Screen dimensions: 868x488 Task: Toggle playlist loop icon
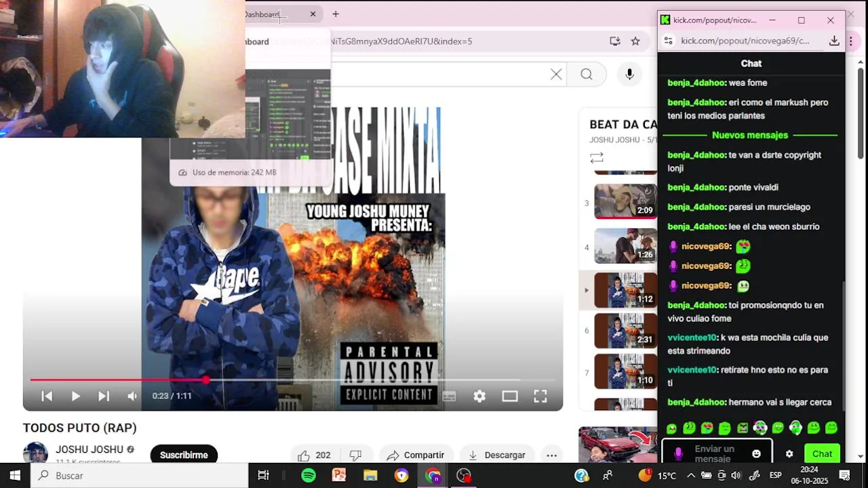(597, 158)
